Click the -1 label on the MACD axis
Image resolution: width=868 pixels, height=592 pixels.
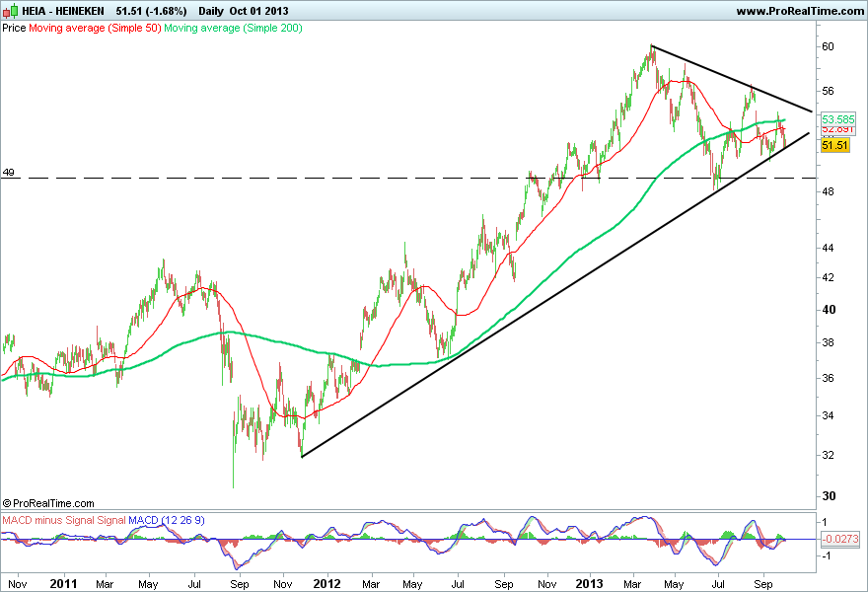(x=825, y=556)
